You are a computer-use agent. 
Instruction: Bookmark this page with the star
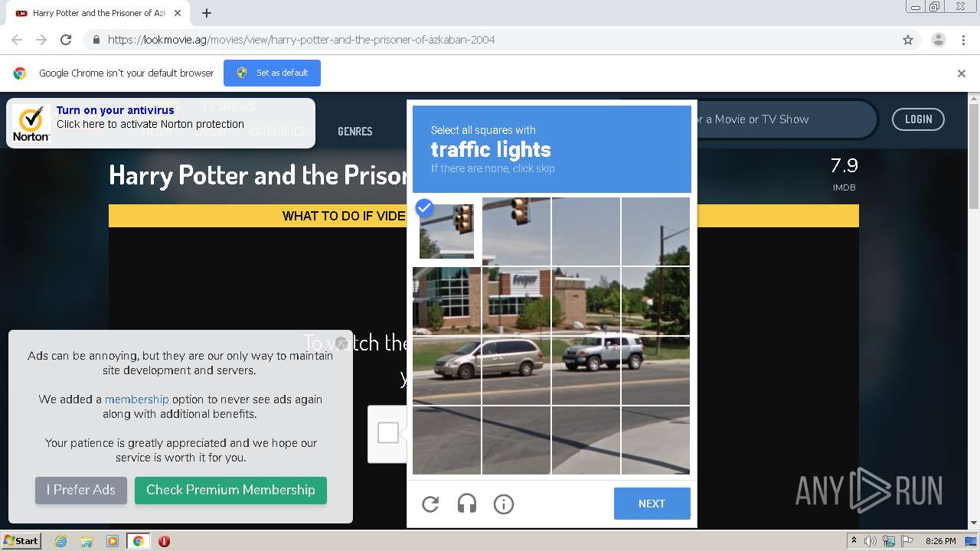(908, 40)
